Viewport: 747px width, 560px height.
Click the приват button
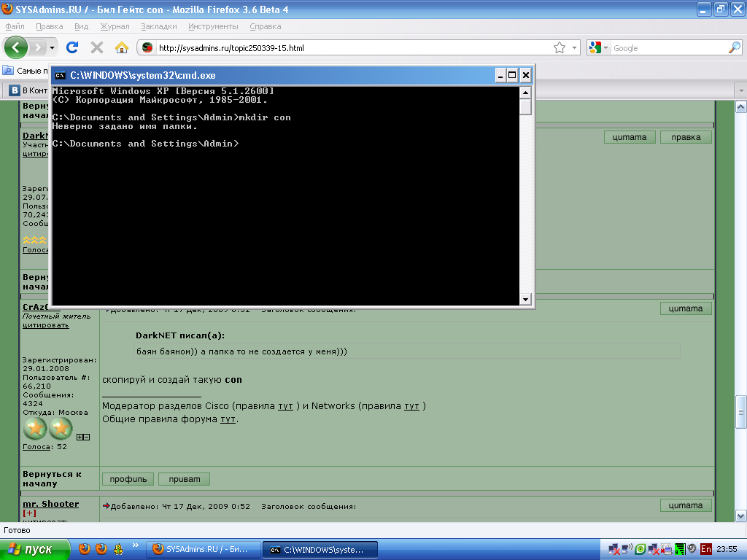[x=184, y=479]
